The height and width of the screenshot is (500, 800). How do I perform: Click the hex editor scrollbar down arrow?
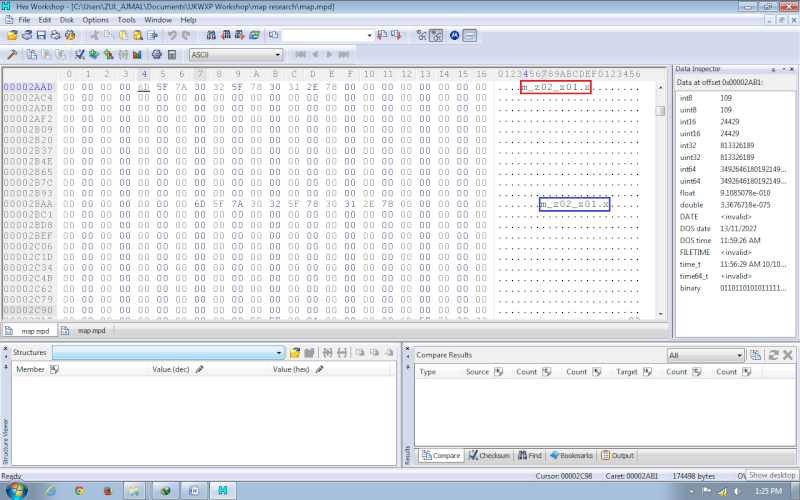click(660, 314)
